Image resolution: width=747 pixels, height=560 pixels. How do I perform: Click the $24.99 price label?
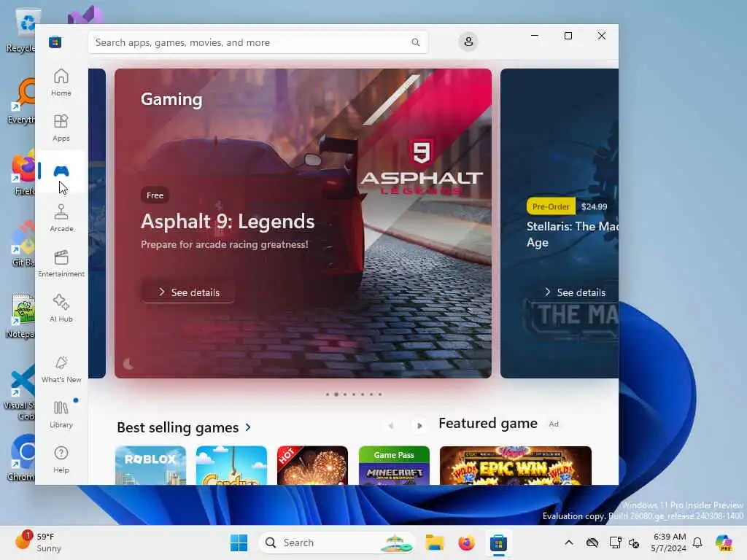click(x=594, y=206)
